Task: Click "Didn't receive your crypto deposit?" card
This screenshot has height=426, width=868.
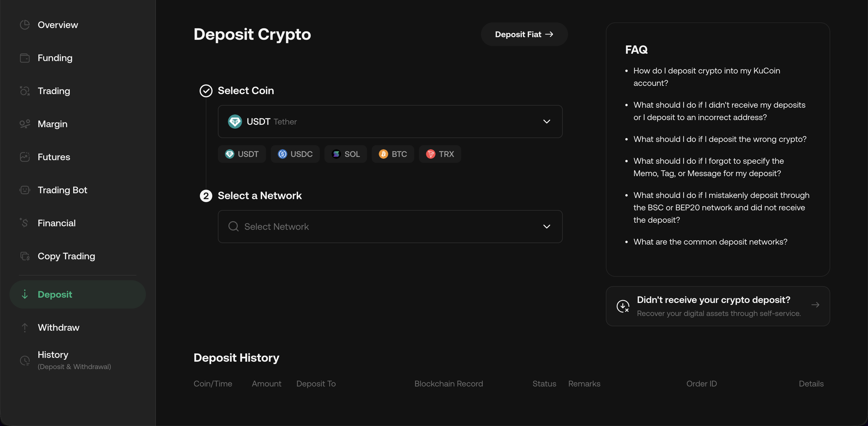Action: pos(718,306)
